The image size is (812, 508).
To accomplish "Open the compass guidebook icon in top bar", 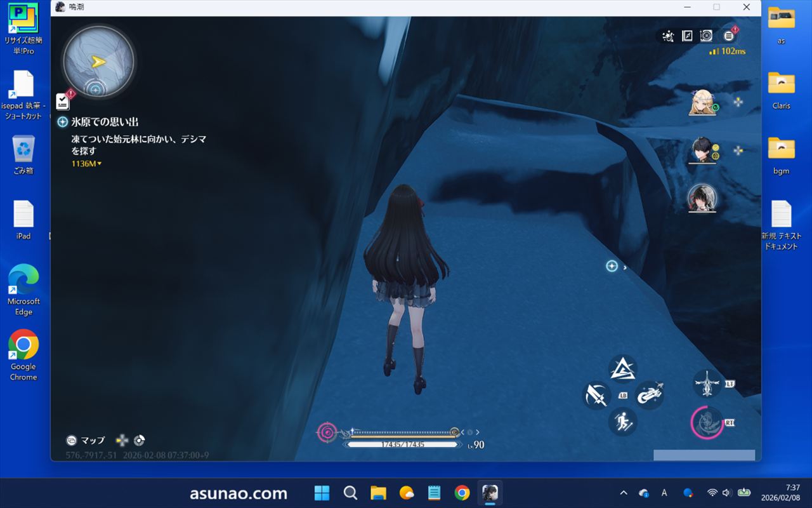I will (687, 36).
